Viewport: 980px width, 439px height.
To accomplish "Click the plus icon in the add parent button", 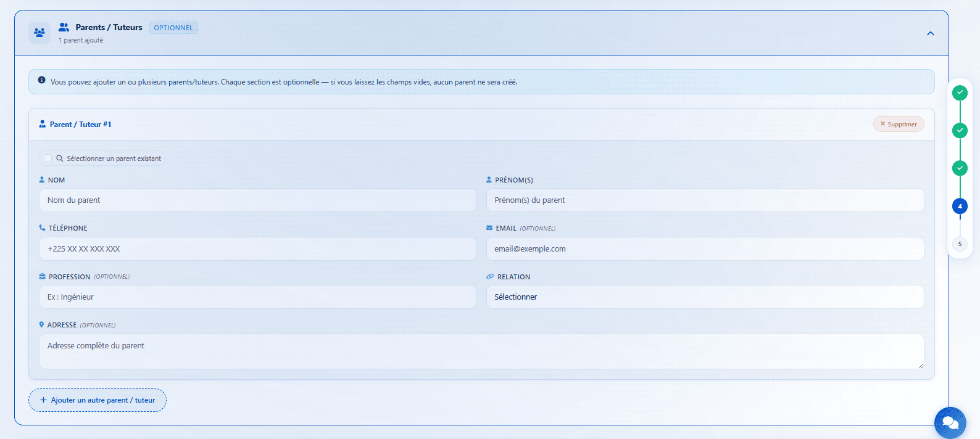I will coord(43,400).
